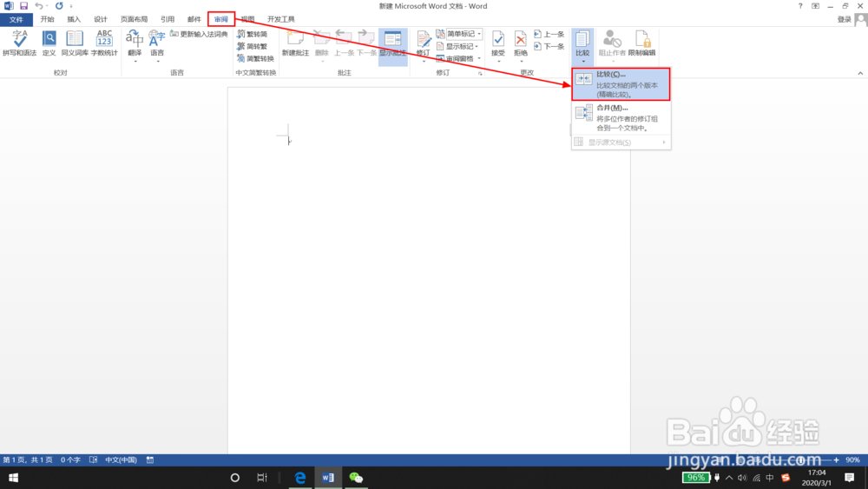Screen dimensions: 868x489
Task: Open Simplified-Traditional conversion options
Action: point(256,58)
